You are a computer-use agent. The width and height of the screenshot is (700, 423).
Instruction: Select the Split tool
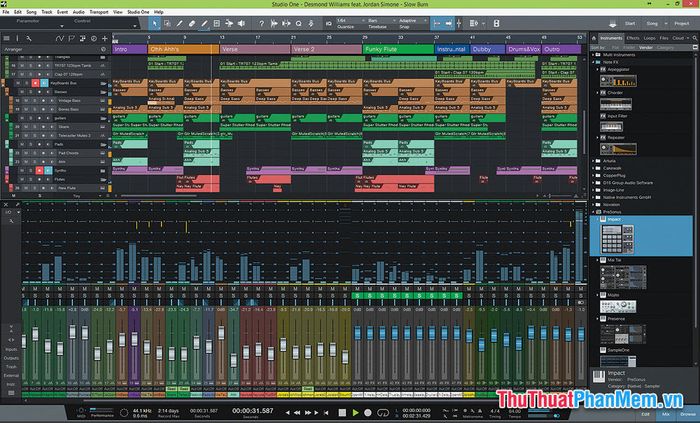[179, 24]
